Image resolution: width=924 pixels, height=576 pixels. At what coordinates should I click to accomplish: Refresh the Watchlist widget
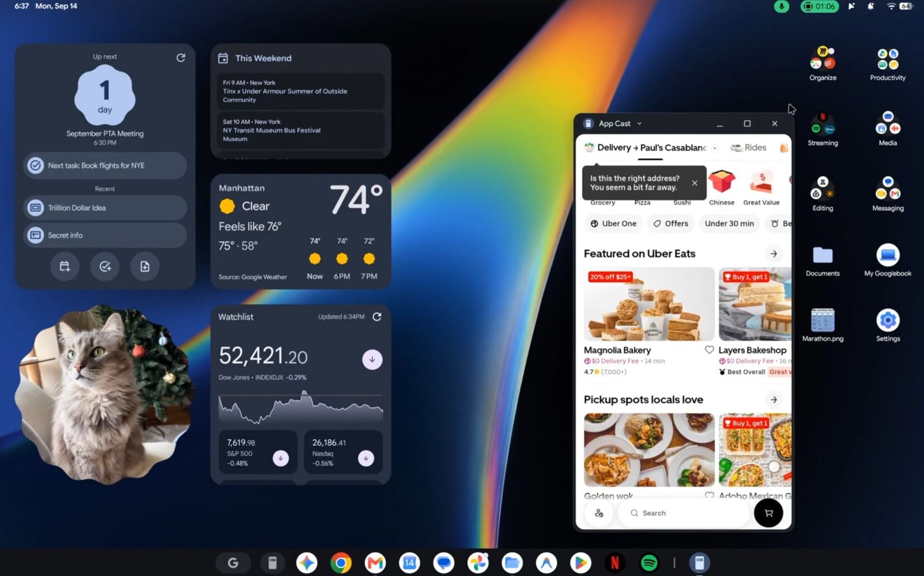click(x=377, y=317)
